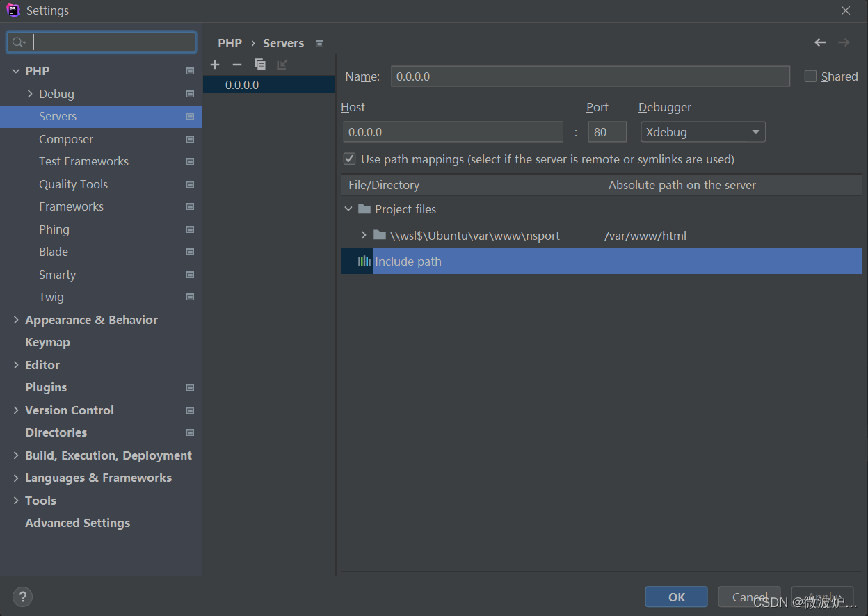
Task: Select Servers in settings tree
Action: pos(101,116)
